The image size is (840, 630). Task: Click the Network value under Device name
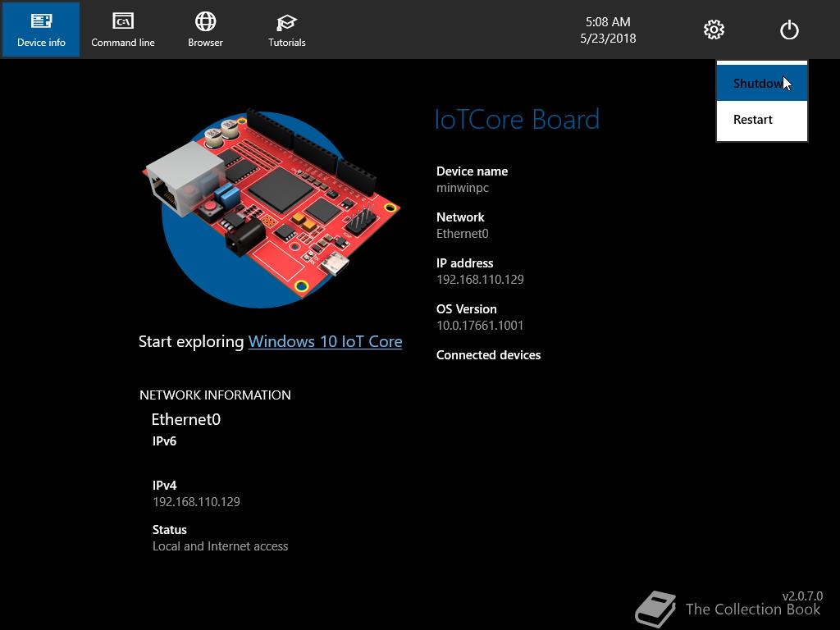click(463, 234)
